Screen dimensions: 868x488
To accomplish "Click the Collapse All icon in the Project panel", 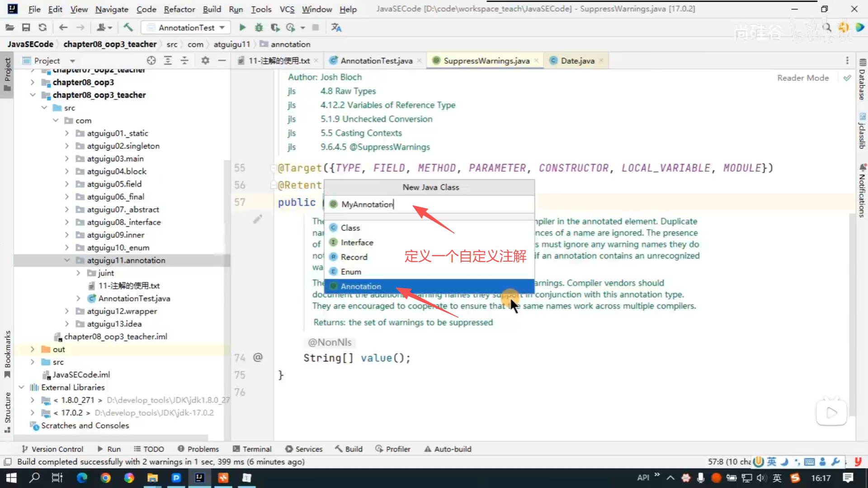I will pos(184,61).
